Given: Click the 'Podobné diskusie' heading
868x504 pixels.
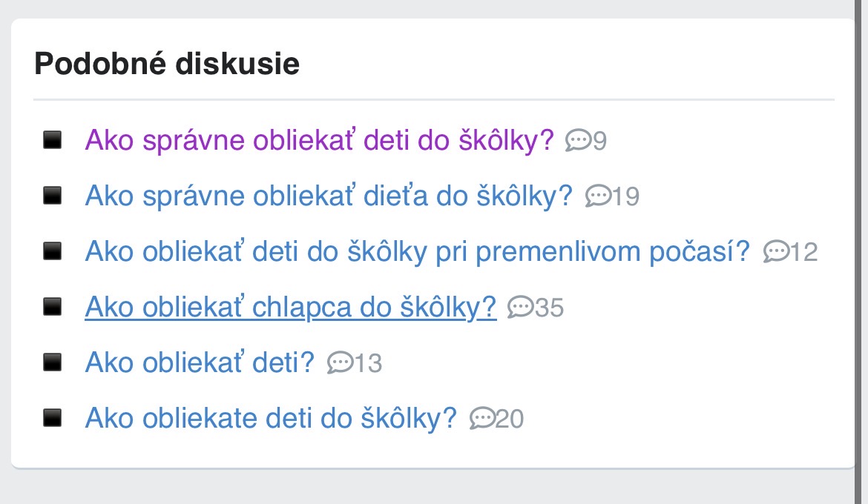Looking at the screenshot, I should tap(167, 64).
